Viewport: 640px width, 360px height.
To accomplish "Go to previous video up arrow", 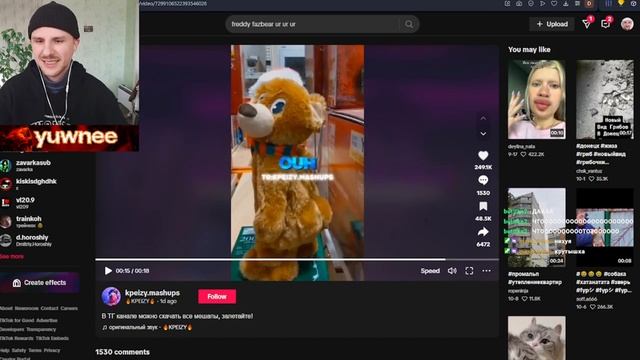I will point(483,118).
